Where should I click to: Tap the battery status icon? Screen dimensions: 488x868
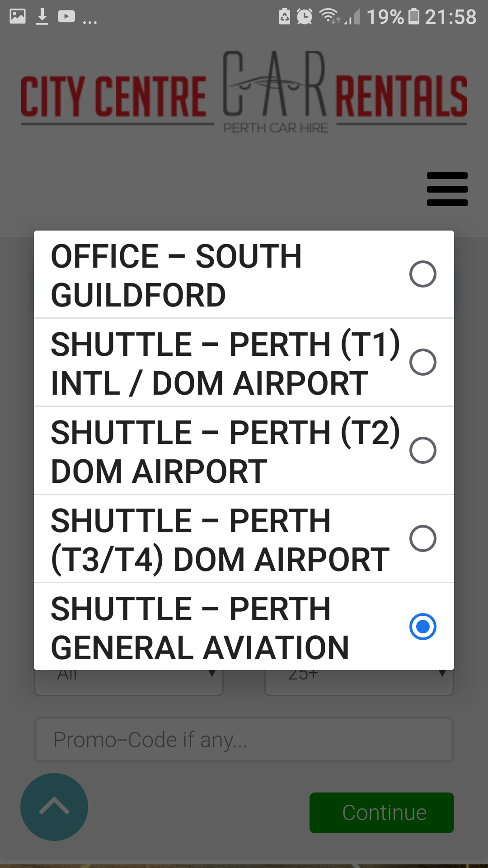[x=413, y=17]
